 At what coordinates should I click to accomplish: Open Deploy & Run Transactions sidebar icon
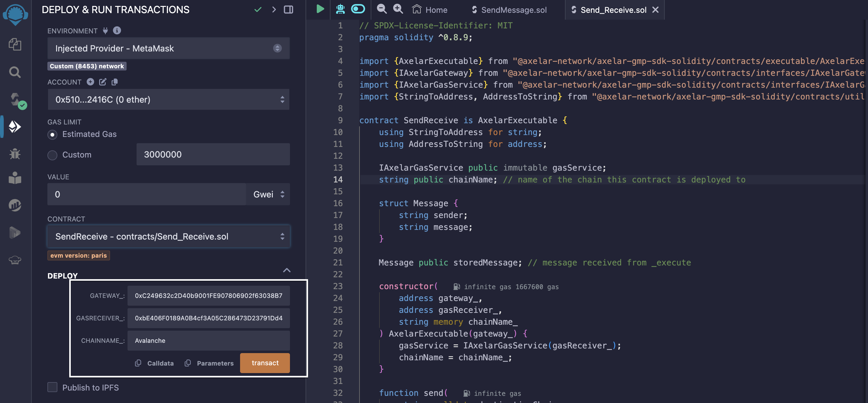15,127
